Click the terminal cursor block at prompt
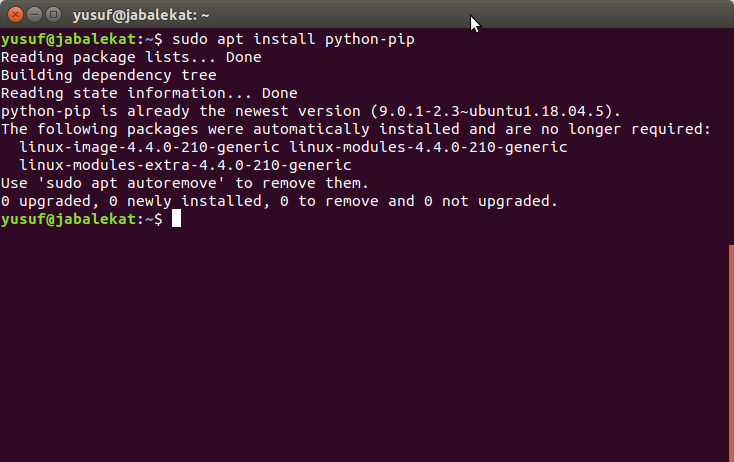734x462 pixels. click(x=176, y=219)
